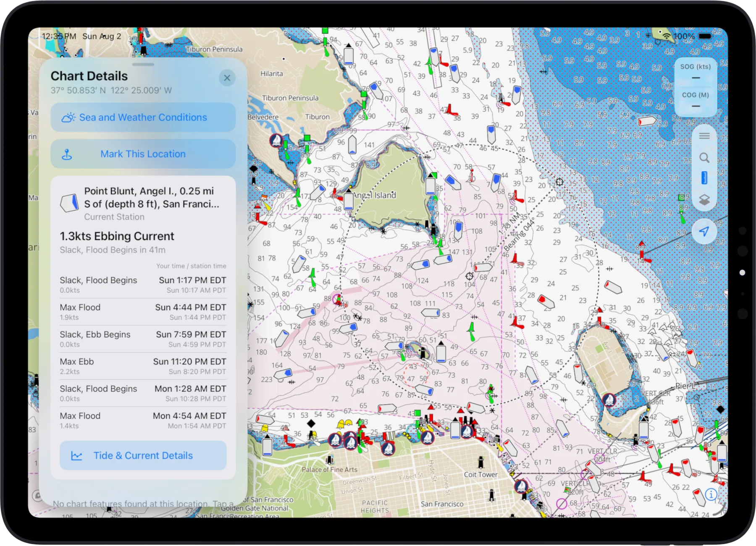Tap the Tiburon town label

tap(317, 117)
